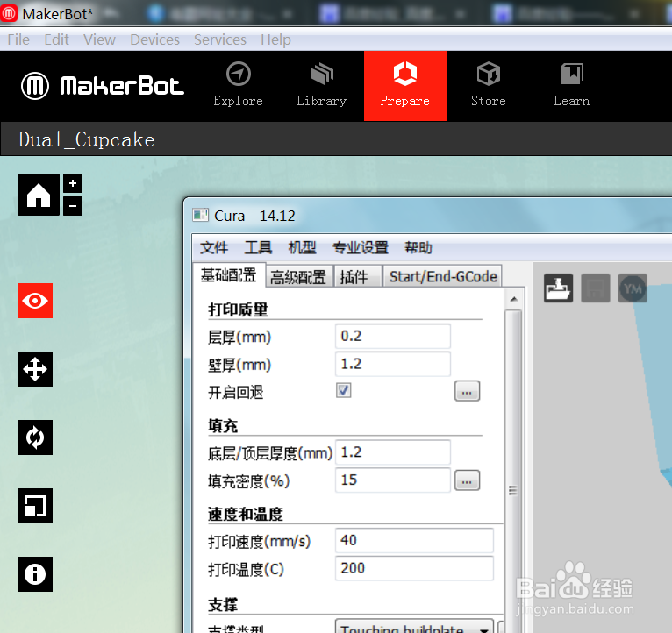Select the Rotate tool icon
Image resolution: width=672 pixels, height=633 pixels.
[35, 437]
